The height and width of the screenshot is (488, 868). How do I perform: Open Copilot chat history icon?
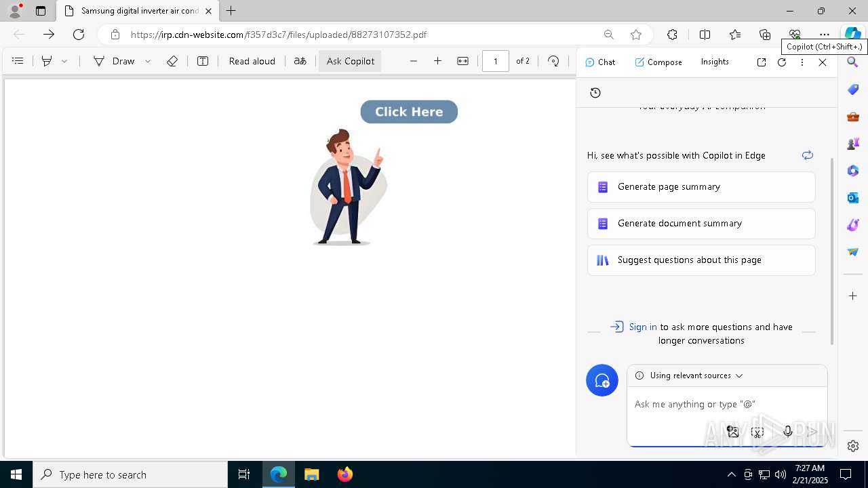click(x=595, y=93)
